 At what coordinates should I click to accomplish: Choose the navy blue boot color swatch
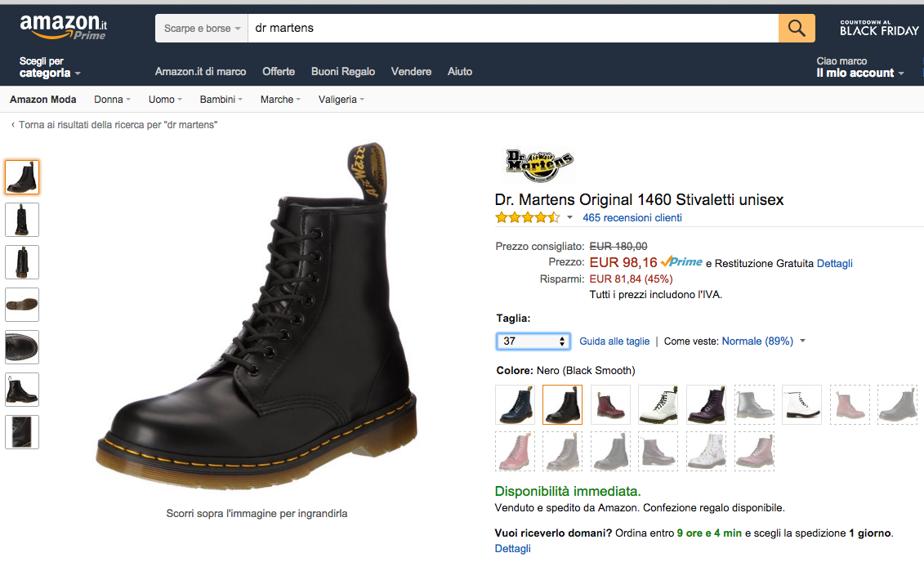tap(515, 404)
